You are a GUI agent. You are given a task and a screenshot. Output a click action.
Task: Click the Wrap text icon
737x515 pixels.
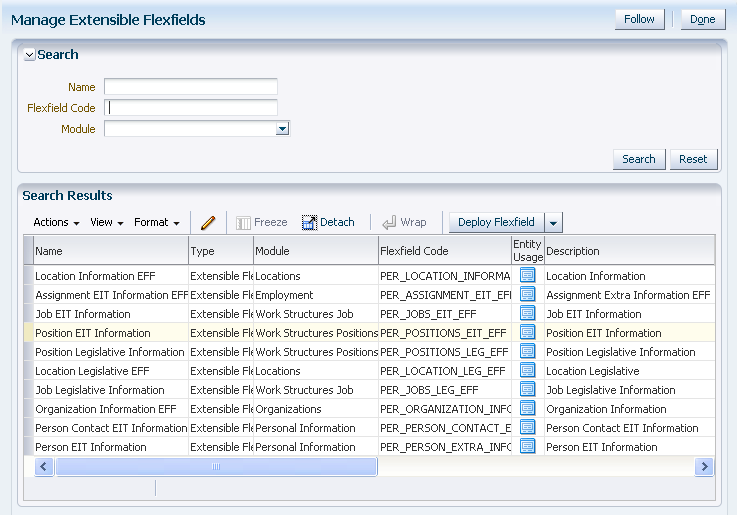point(389,223)
